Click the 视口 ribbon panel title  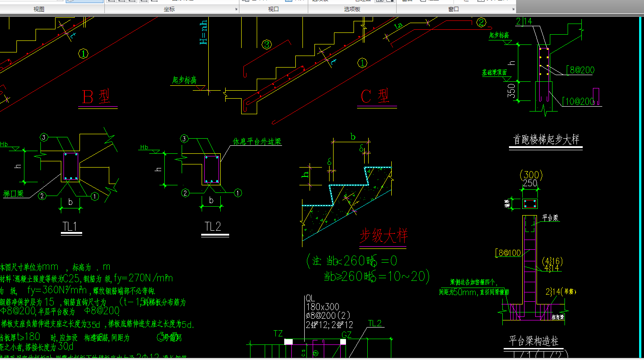tap(274, 9)
